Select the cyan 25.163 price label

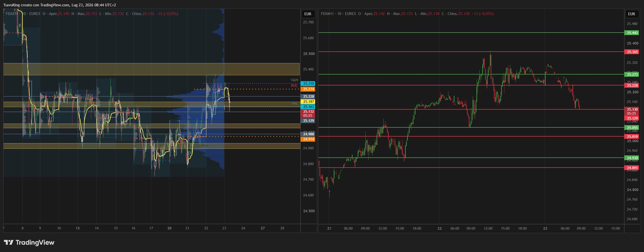(308, 107)
